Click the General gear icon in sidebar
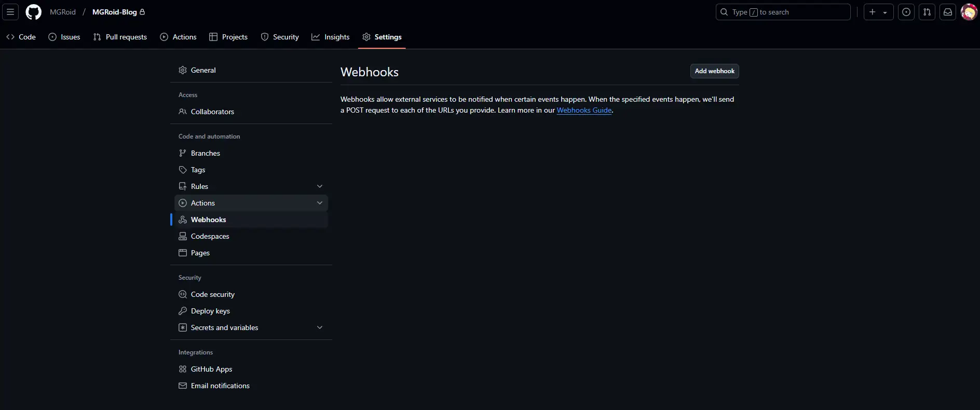The image size is (980, 410). click(183, 70)
